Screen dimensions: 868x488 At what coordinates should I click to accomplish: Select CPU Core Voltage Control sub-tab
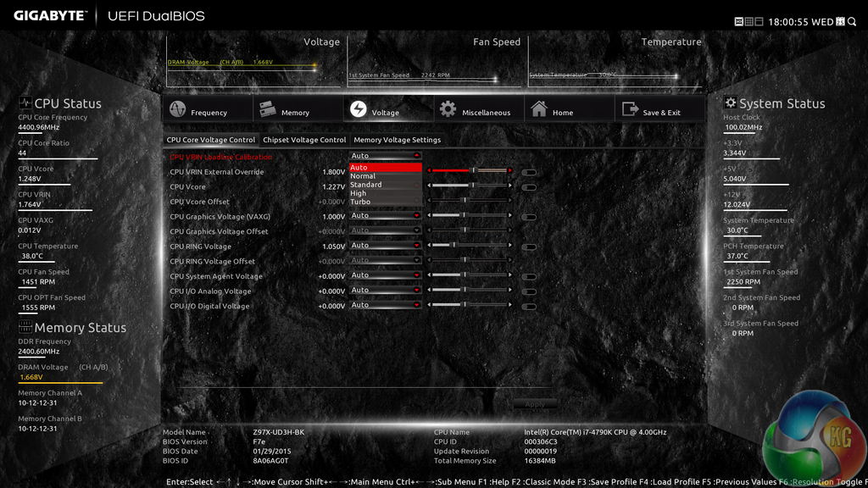tap(210, 140)
